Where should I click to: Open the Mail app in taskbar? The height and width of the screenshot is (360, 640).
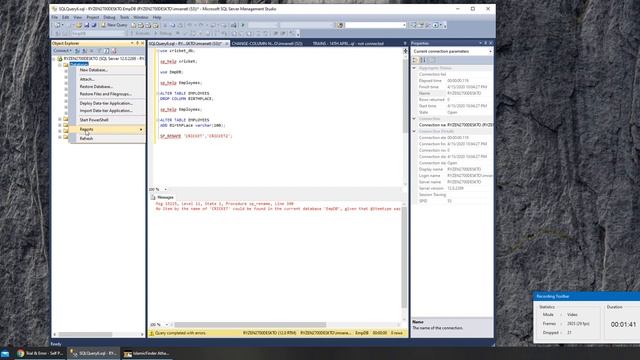[x=5, y=353]
